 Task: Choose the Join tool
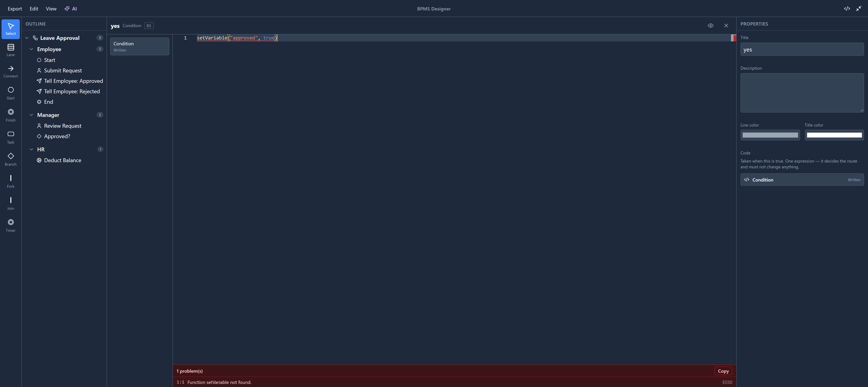[x=10, y=204]
